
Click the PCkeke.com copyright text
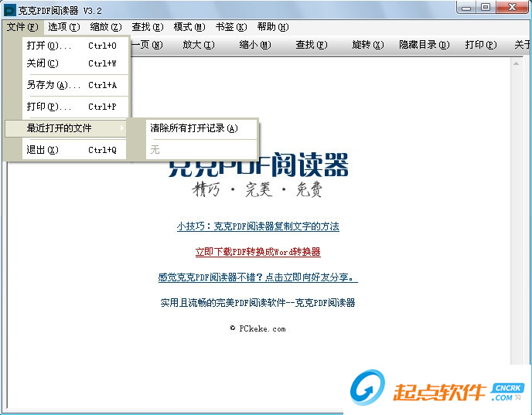257,328
